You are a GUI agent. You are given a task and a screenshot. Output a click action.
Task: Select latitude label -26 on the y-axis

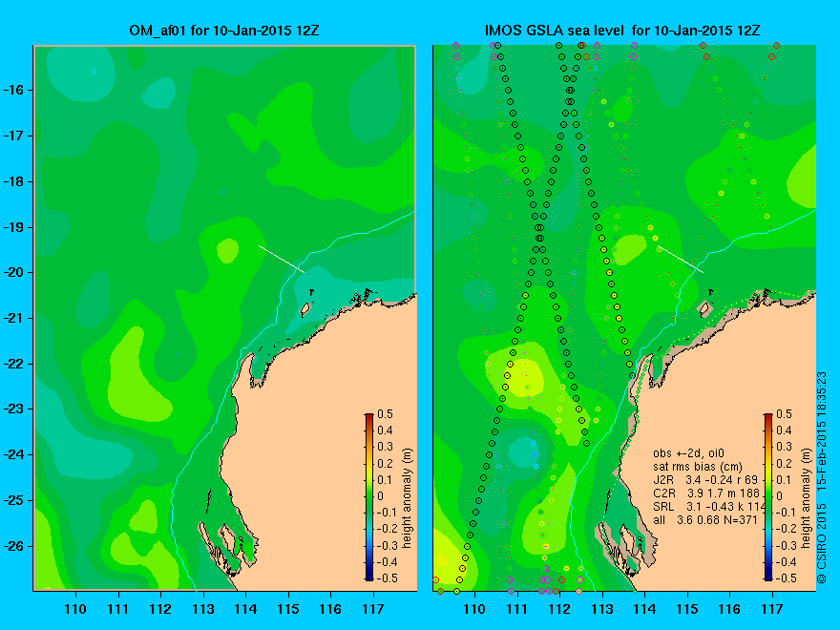point(14,546)
